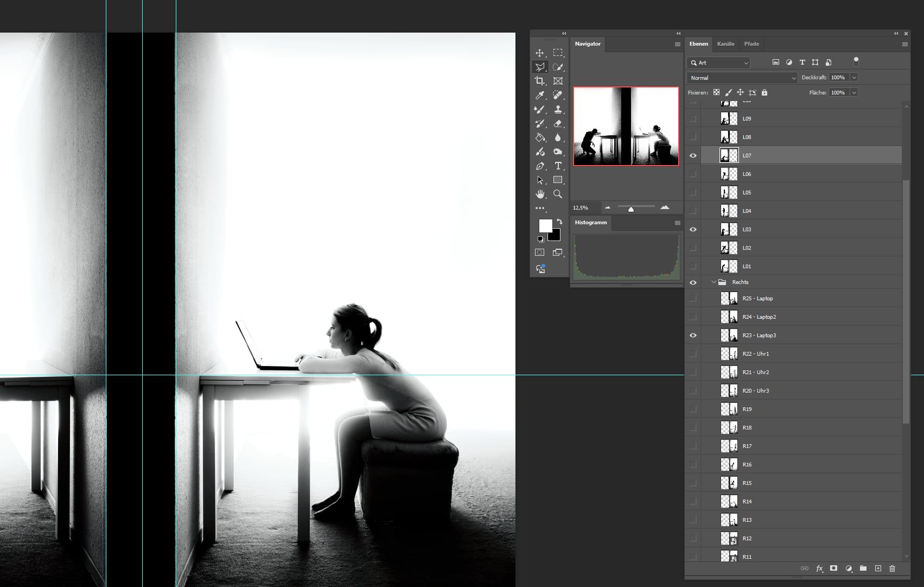Screen dimensions: 924x587
Task: Toggle visibility of the Rechts group
Action: [x=693, y=282]
